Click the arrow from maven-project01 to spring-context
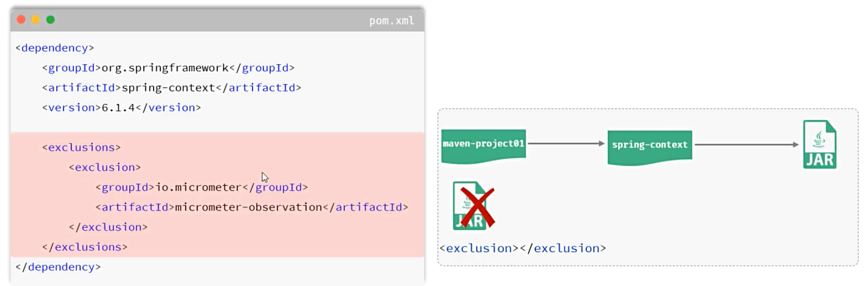This screenshot has height=286, width=868. coord(566,144)
